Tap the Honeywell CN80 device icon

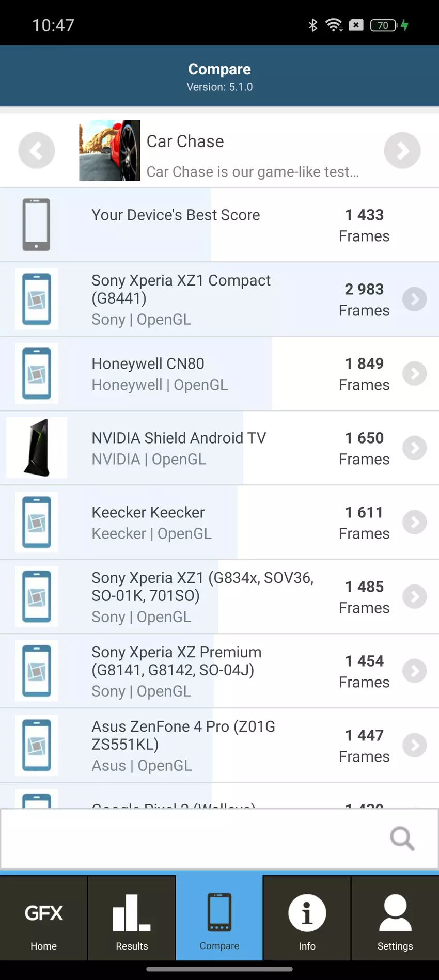37,373
